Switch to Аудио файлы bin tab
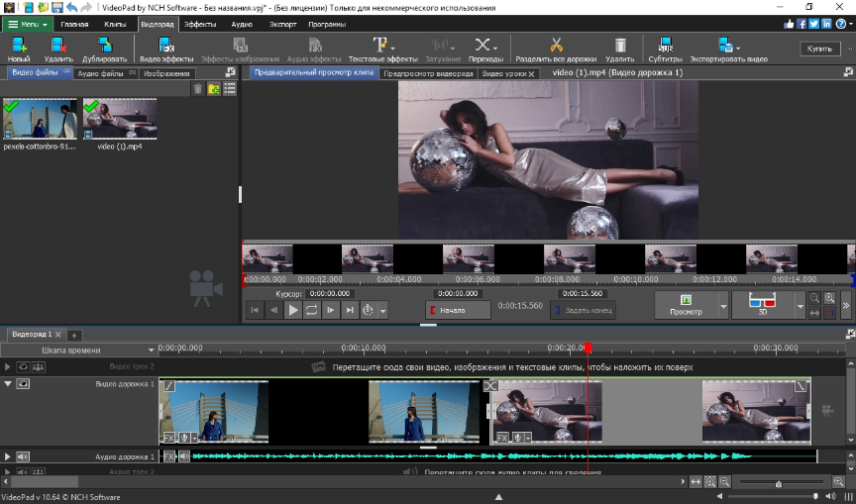The width and height of the screenshot is (856, 504). [106, 73]
